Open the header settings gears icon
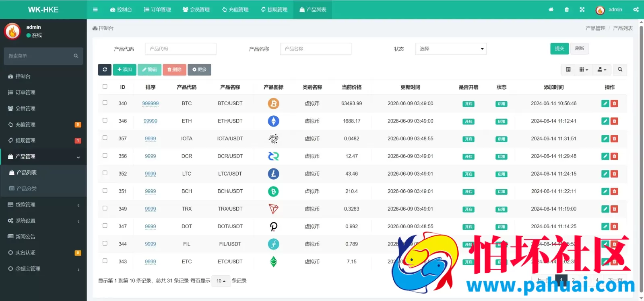 (636, 10)
